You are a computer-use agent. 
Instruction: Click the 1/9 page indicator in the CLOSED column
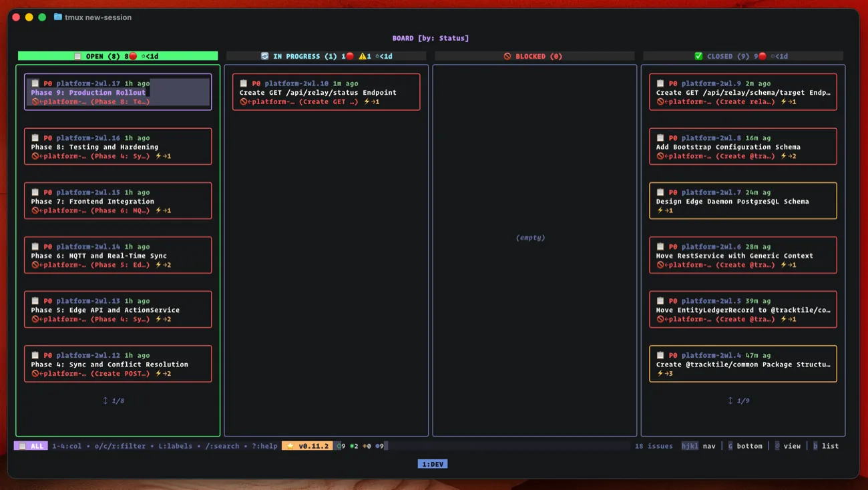(742, 401)
